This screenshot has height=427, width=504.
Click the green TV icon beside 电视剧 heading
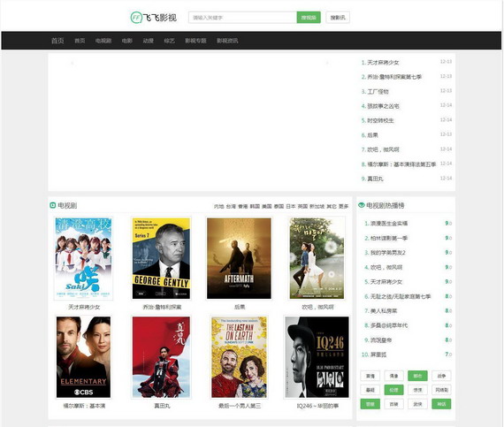click(x=53, y=205)
